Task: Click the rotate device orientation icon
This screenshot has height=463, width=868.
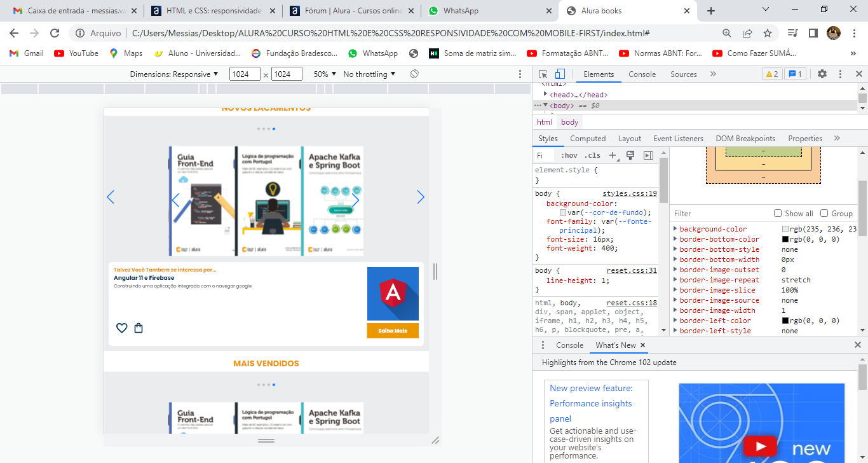Action: (414, 74)
